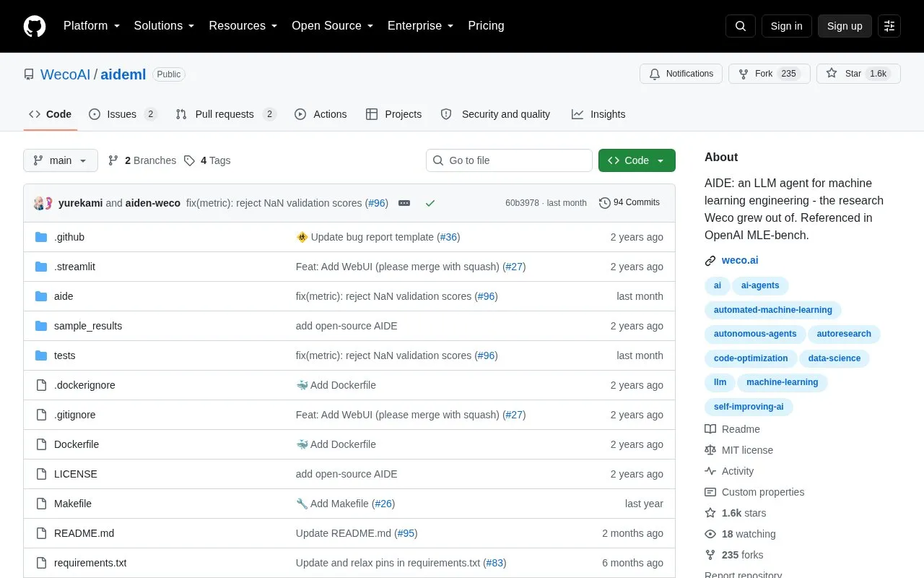
Task: Click the Notifications button
Action: (x=681, y=74)
